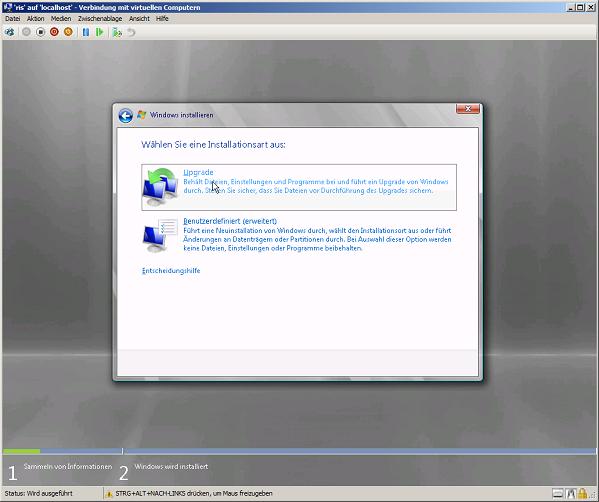
Task: Open the Hilfe menu
Action: pos(162,18)
